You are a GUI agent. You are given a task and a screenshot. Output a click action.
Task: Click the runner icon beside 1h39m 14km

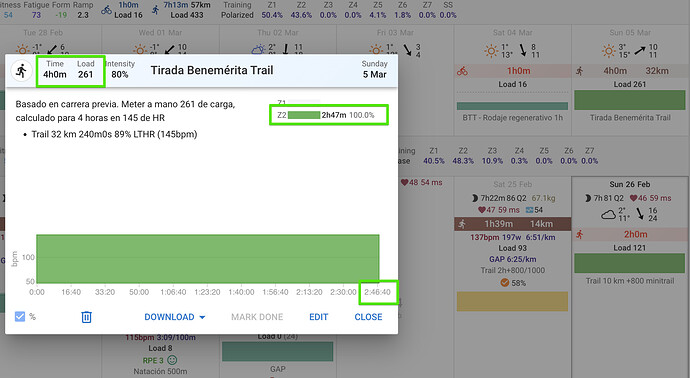click(x=462, y=224)
